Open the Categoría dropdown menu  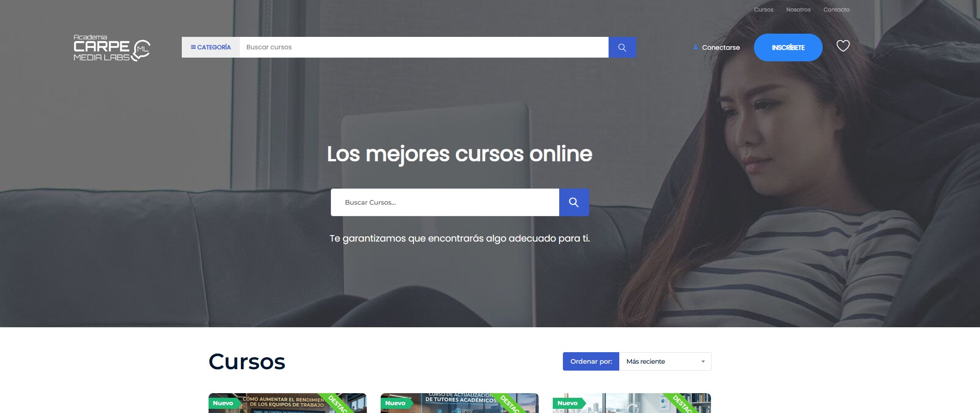click(x=211, y=47)
